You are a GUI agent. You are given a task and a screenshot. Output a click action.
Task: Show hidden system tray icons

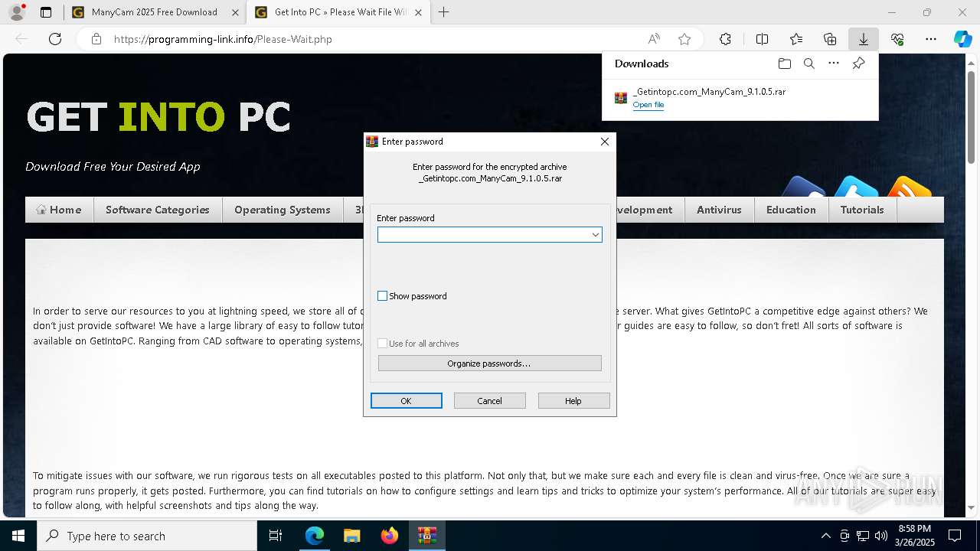click(825, 536)
